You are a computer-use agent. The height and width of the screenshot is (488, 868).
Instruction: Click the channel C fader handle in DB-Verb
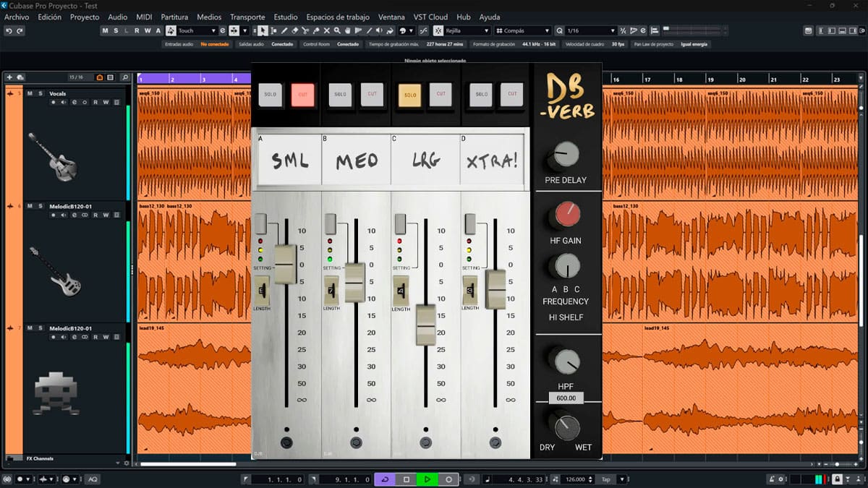(x=426, y=325)
